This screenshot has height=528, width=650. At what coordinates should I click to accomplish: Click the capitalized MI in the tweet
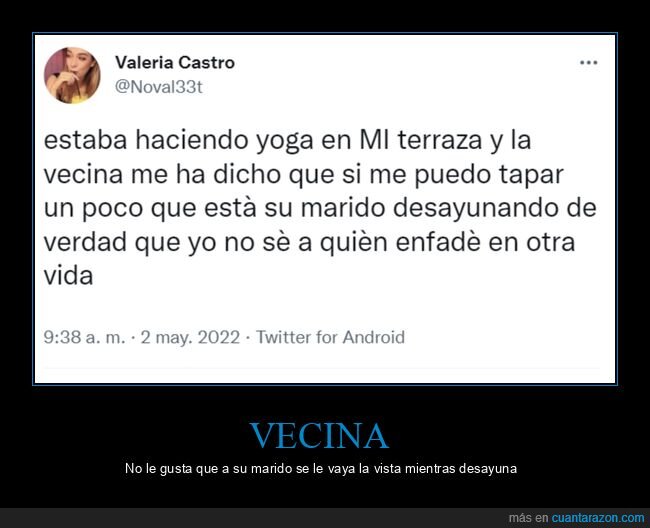(374, 140)
